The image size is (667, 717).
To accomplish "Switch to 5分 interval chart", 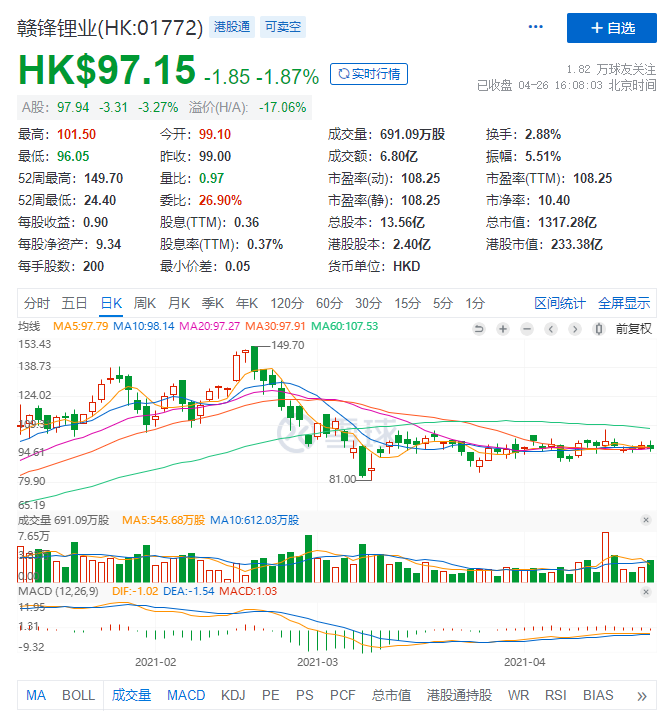I will [x=443, y=303].
